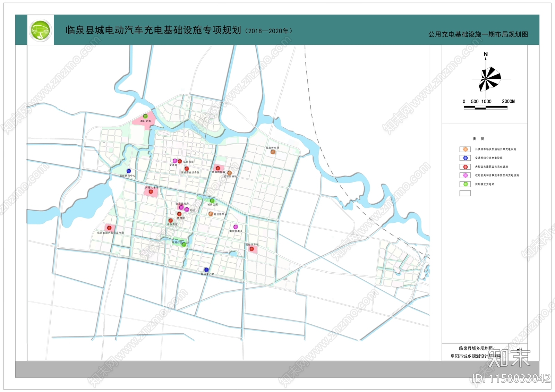Click the red marker at 国际汽车城
Screen dimensions: 555x392
[252, 249]
